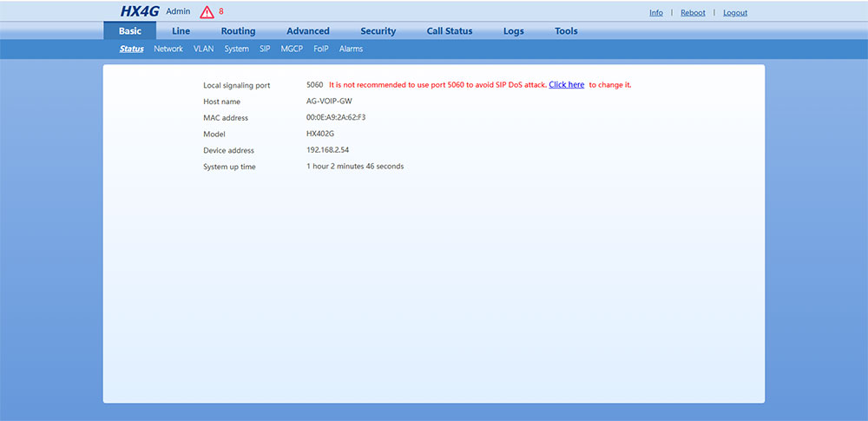Click the red alarm warning triangle icon
This screenshot has width=868, height=421.
pos(207,12)
